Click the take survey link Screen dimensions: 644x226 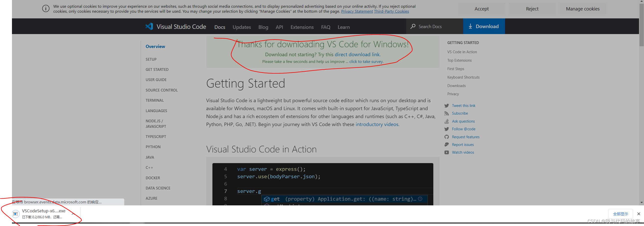366,61
